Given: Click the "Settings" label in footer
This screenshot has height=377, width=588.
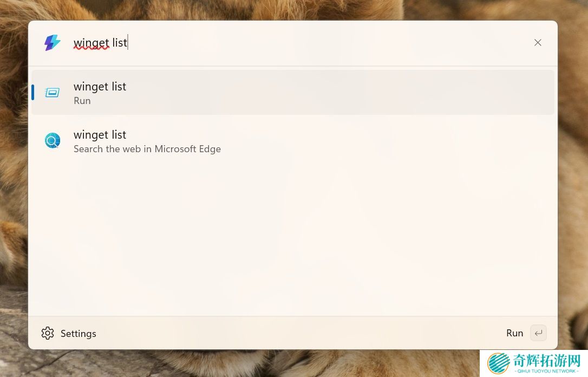Looking at the screenshot, I should tap(79, 334).
